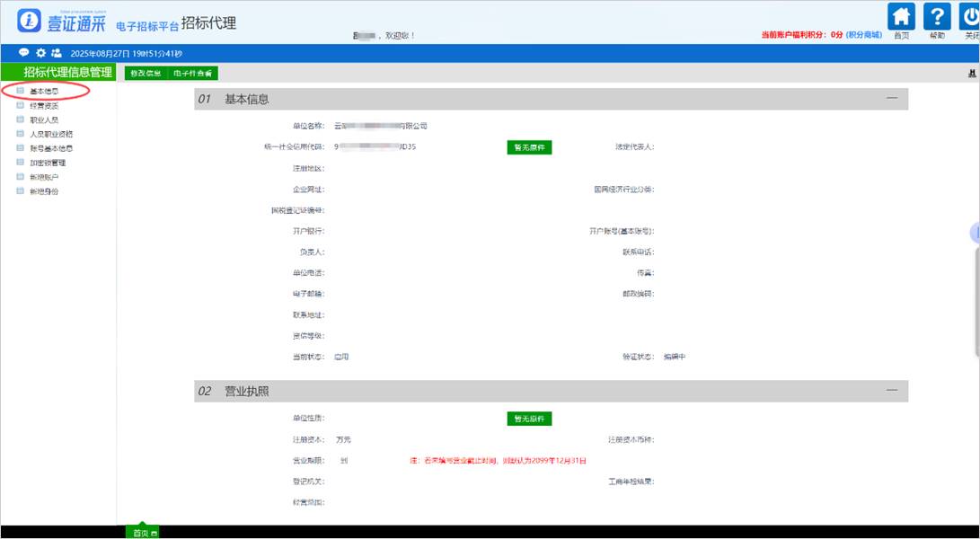This screenshot has width=980, height=539.
Task: Open the 帮助 question mark icon
Action: pyautogui.click(x=937, y=17)
